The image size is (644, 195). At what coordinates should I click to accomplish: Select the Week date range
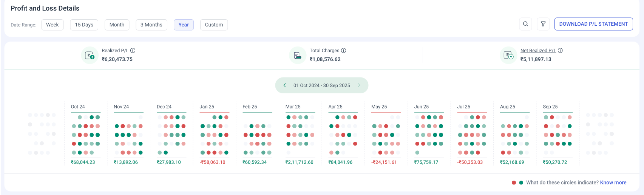tap(53, 25)
